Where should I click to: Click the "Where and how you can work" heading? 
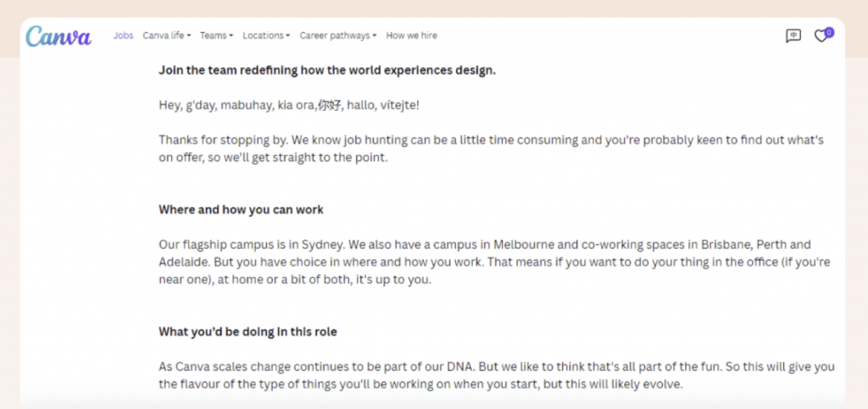[x=241, y=209]
